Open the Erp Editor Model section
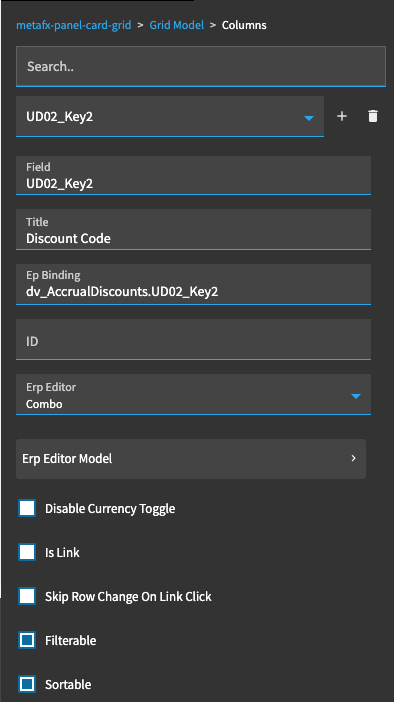The image size is (394, 702). (x=191, y=458)
